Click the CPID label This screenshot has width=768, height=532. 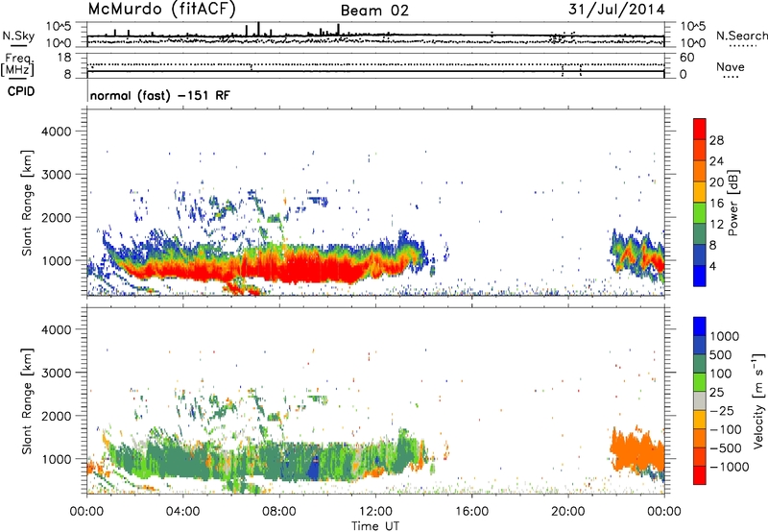[x=21, y=91]
